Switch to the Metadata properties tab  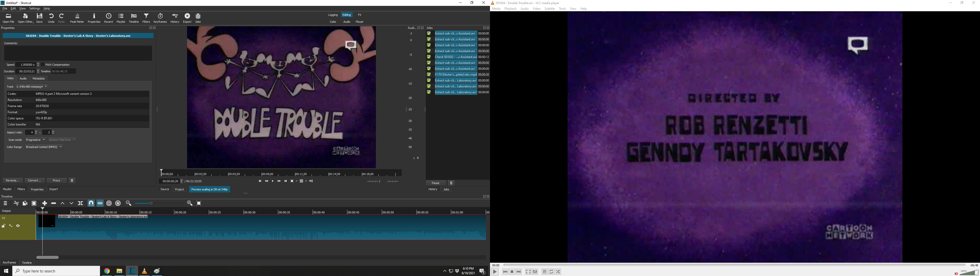39,78
